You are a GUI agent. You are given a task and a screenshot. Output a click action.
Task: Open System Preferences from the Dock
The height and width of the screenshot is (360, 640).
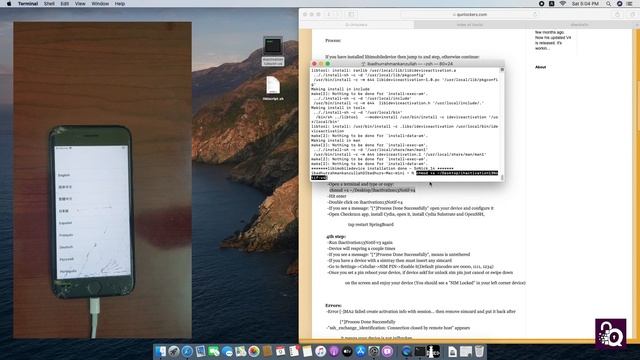(374, 351)
